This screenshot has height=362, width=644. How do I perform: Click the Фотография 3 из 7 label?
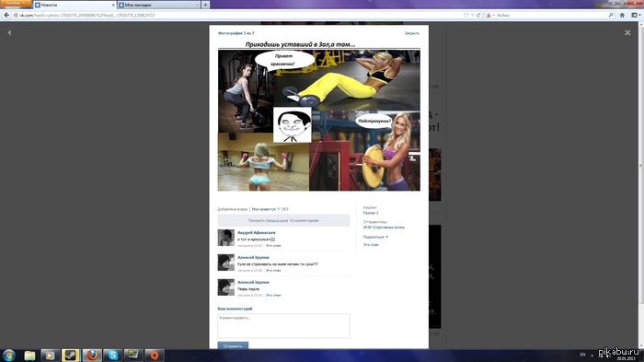coord(236,33)
